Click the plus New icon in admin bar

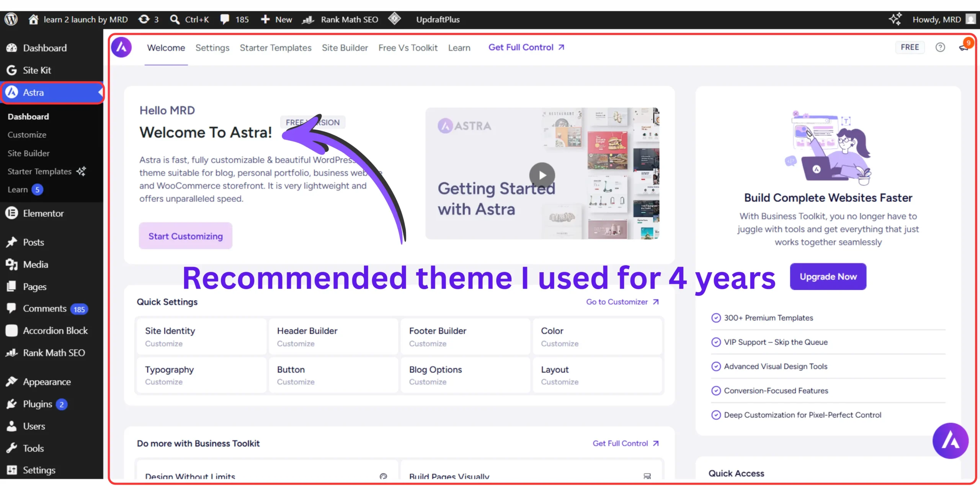265,19
